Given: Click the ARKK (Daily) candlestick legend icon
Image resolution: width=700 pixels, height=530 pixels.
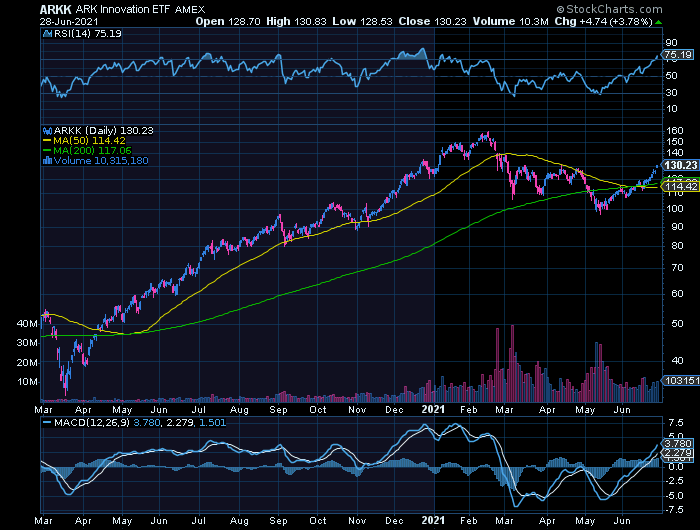Looking at the screenshot, I should pyautogui.click(x=47, y=131).
